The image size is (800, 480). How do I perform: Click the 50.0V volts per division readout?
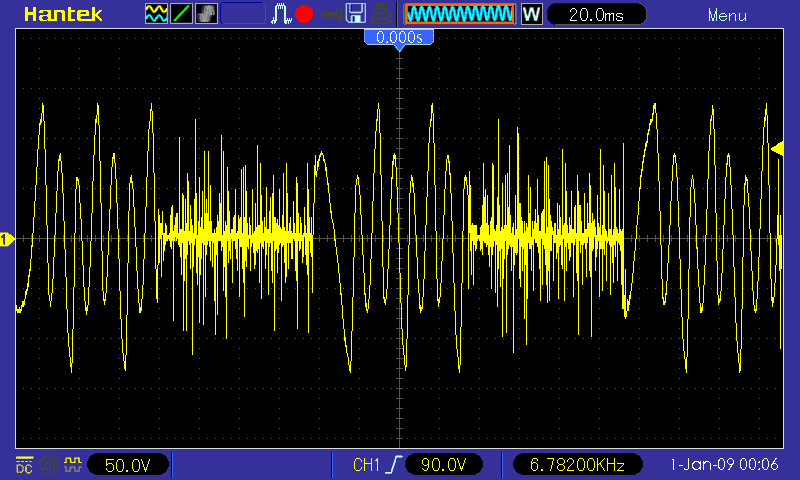(x=128, y=465)
